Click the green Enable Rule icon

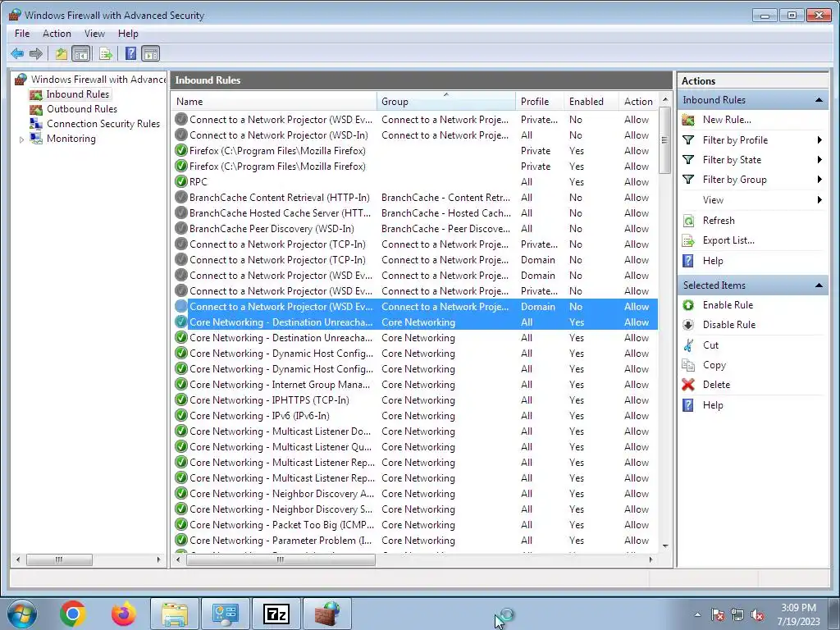[x=688, y=305]
